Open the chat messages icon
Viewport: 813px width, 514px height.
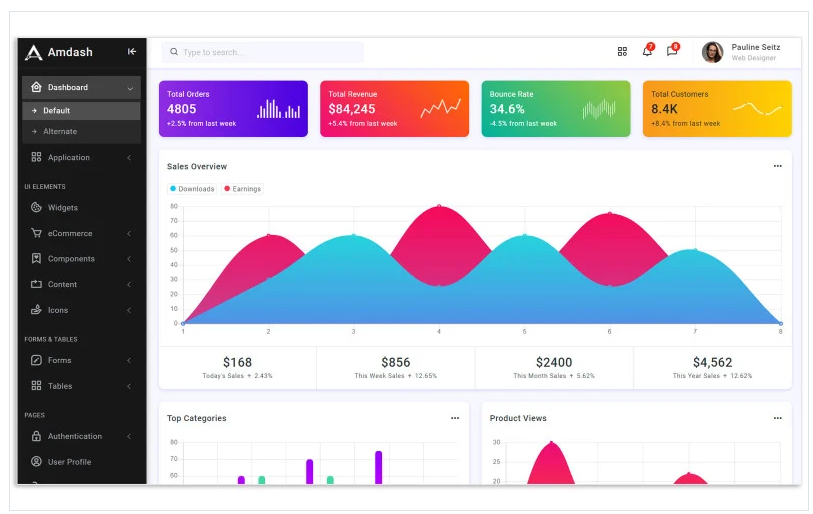[x=672, y=52]
